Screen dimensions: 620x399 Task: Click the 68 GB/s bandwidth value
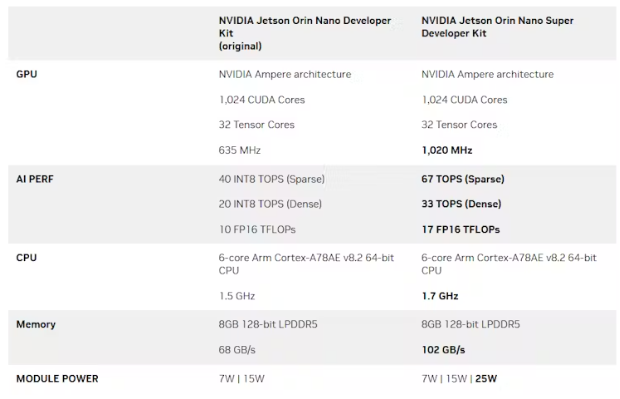point(237,350)
